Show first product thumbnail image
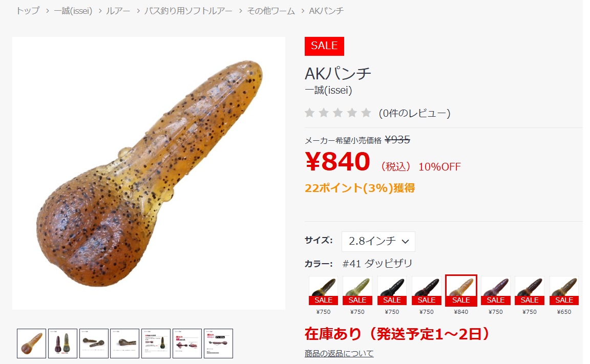The width and height of the screenshot is (590, 364). pos(32,344)
